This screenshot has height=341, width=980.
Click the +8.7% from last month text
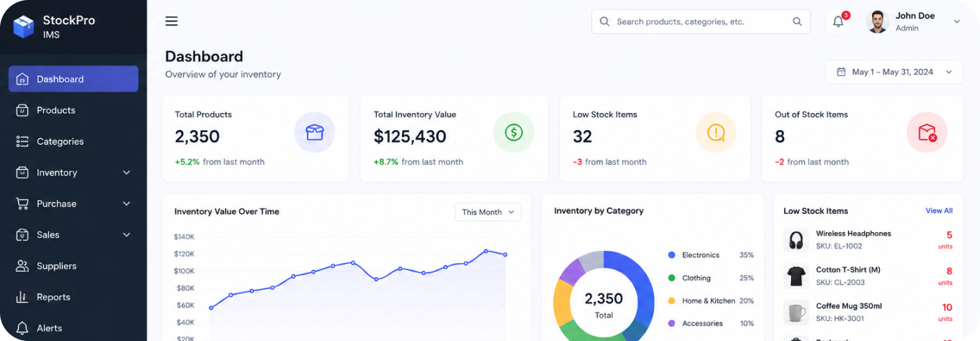tap(418, 162)
